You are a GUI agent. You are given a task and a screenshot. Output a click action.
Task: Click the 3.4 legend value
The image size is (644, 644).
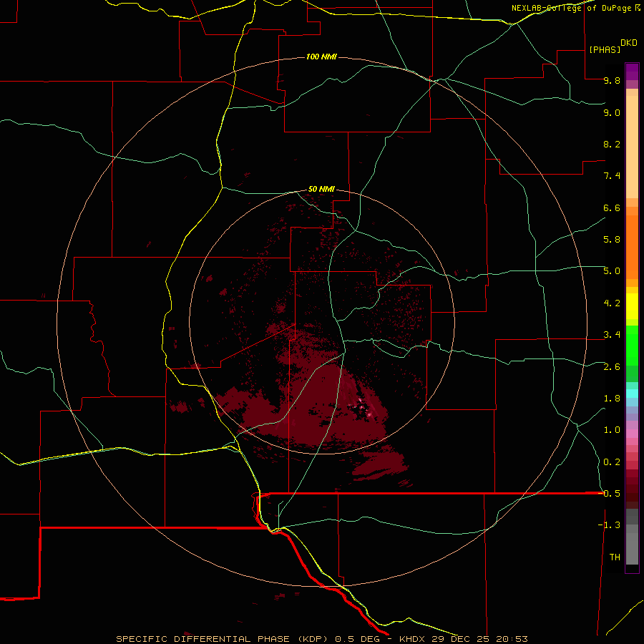tap(612, 335)
